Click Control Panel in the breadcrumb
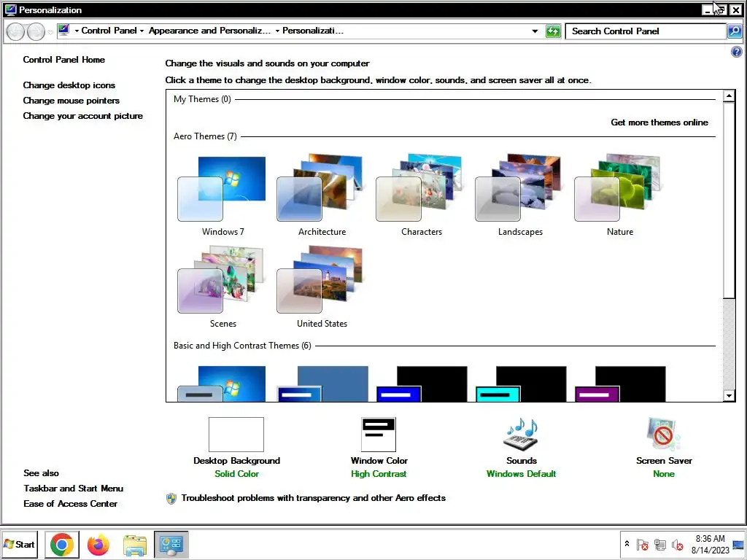This screenshot has height=560, width=747. (109, 31)
